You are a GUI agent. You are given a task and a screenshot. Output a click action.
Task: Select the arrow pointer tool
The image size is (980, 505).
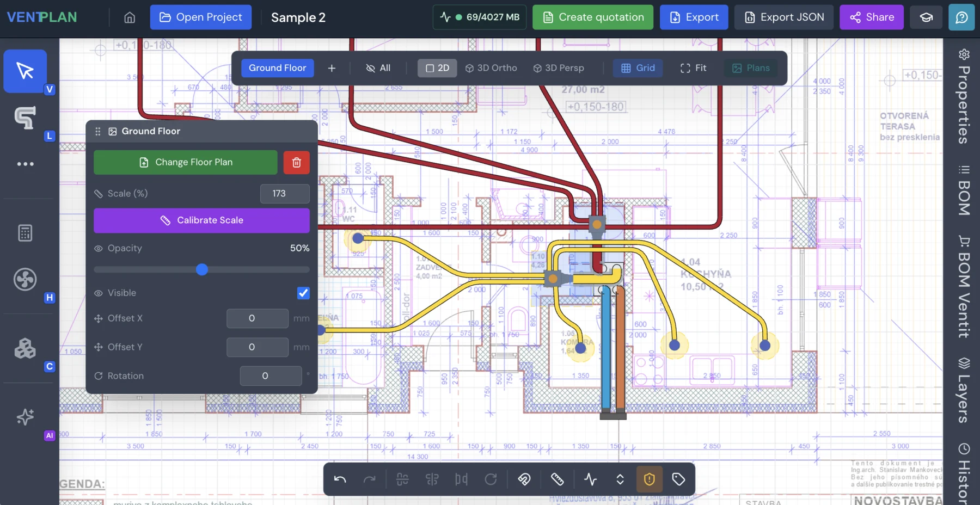pyautogui.click(x=25, y=71)
